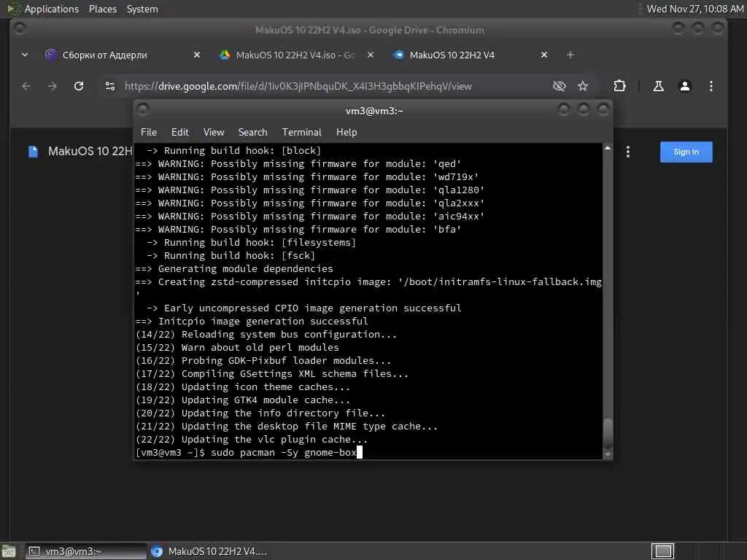This screenshot has height=560, width=747.
Task: Open the terminal Help menu
Action: (x=347, y=133)
